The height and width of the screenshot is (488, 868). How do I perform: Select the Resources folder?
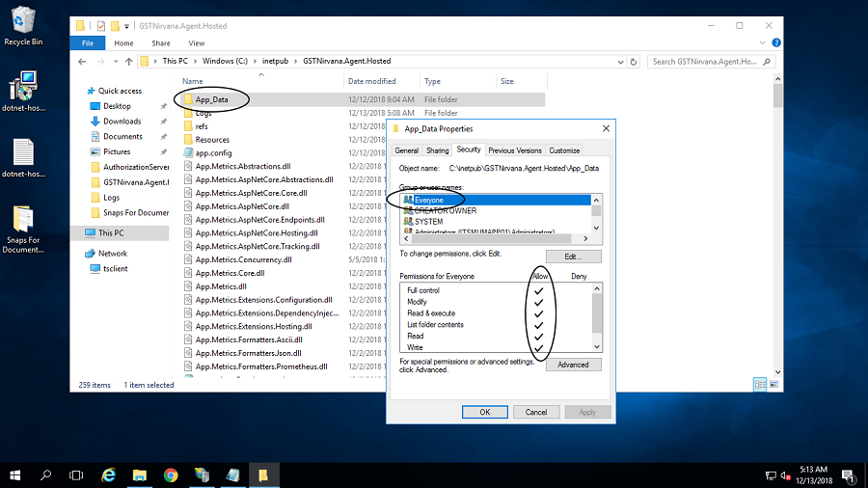click(x=212, y=140)
